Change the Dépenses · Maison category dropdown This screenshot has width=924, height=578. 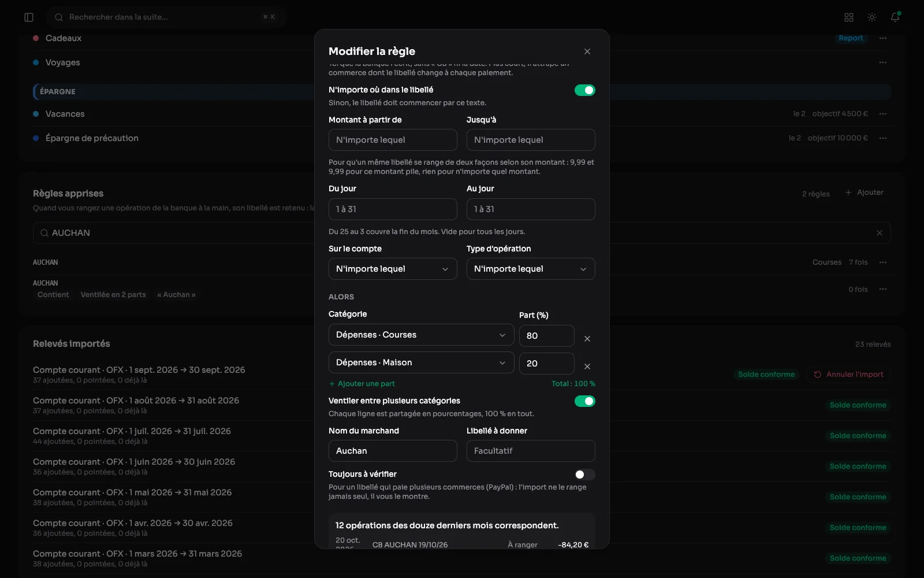click(x=421, y=362)
